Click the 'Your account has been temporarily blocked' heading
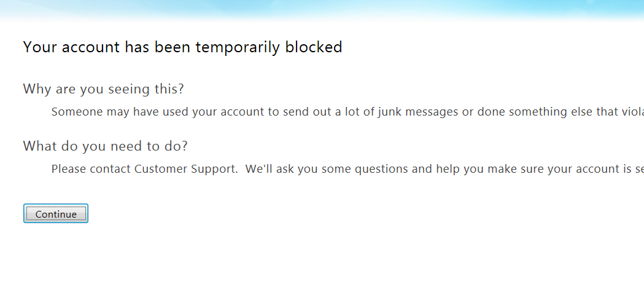 [x=182, y=47]
